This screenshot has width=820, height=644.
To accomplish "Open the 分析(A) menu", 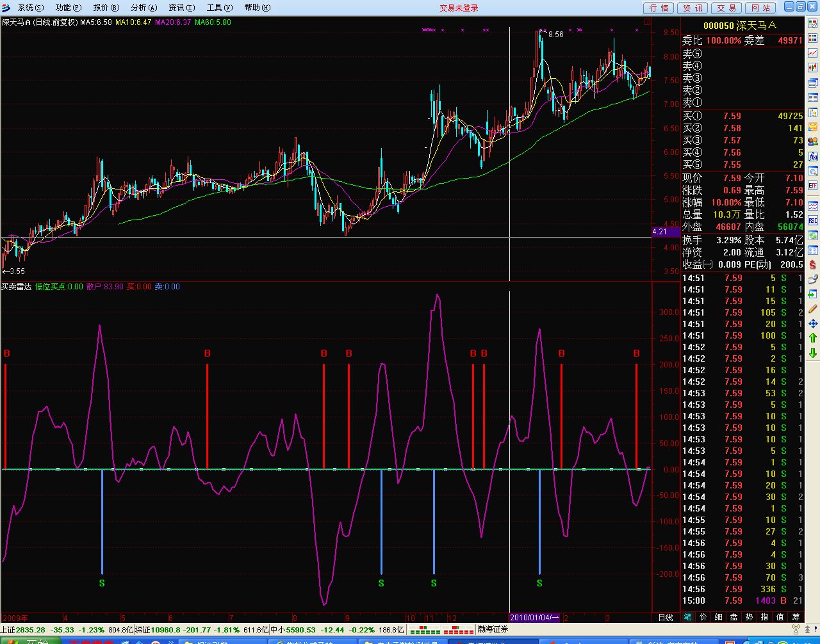I will (x=143, y=8).
